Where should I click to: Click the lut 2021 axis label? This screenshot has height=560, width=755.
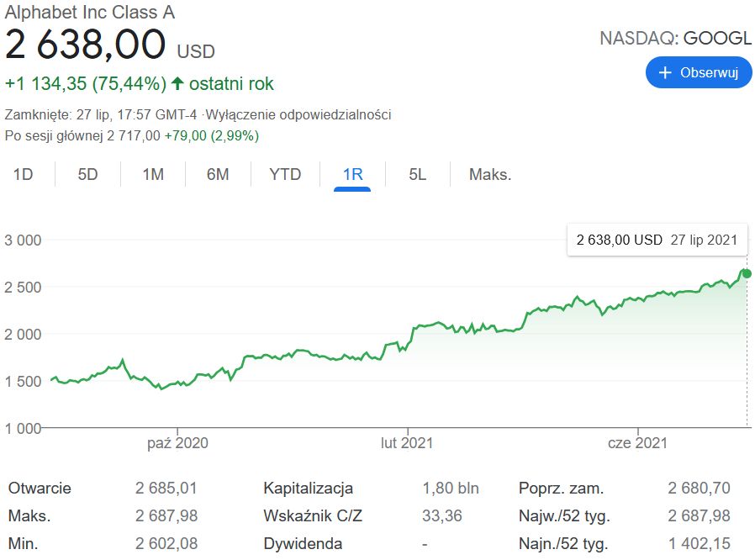pos(407,443)
